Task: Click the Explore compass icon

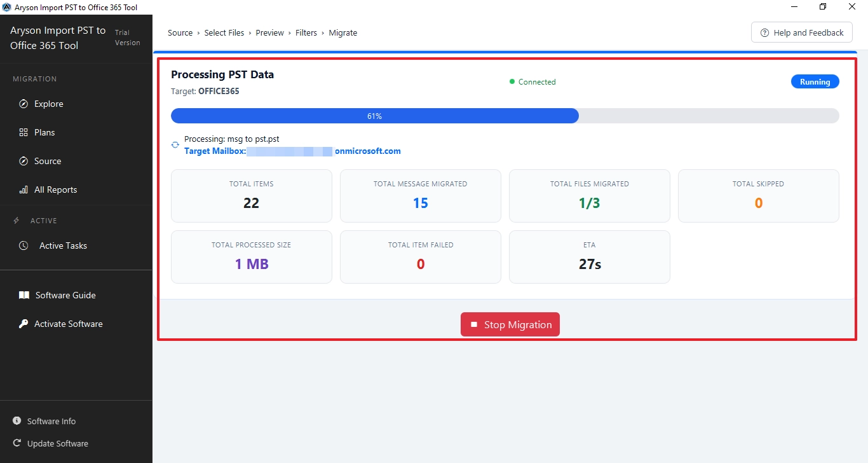Action: pos(24,104)
